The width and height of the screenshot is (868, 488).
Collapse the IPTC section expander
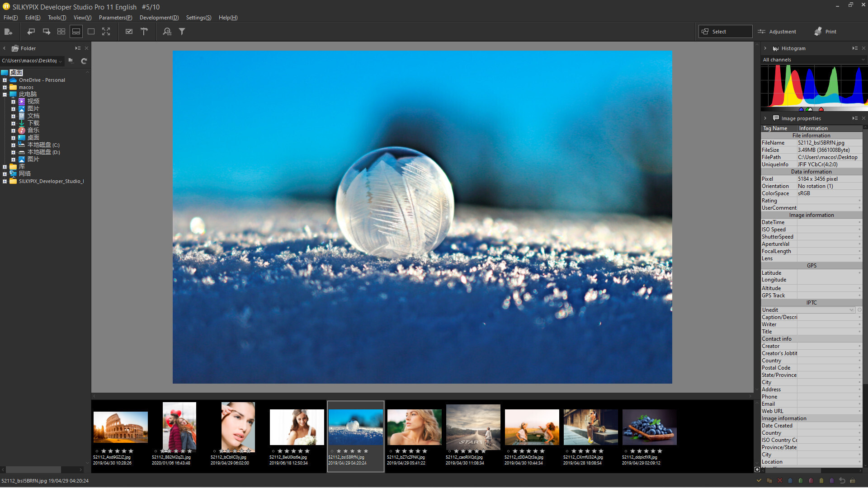pyautogui.click(x=811, y=302)
